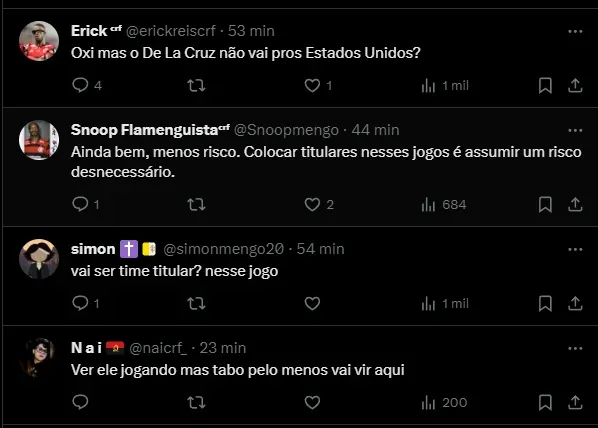View analytics on Nai's tweet showing 200

tap(444, 402)
